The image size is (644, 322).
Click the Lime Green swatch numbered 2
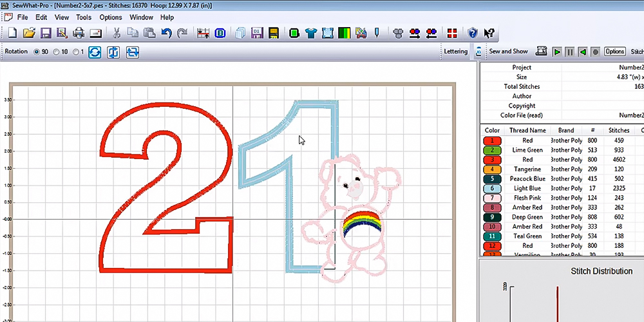click(492, 150)
